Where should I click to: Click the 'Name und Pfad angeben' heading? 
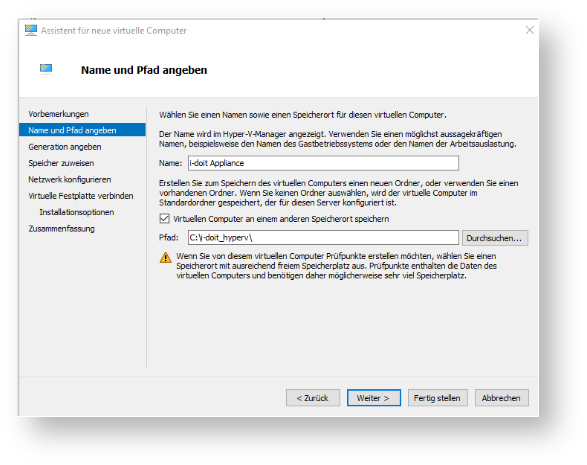pyautogui.click(x=144, y=70)
